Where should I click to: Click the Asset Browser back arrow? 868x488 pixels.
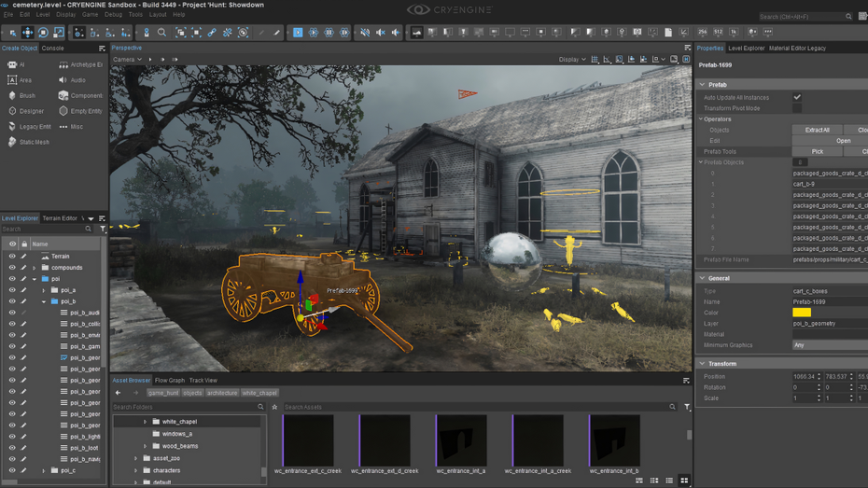[x=119, y=393]
